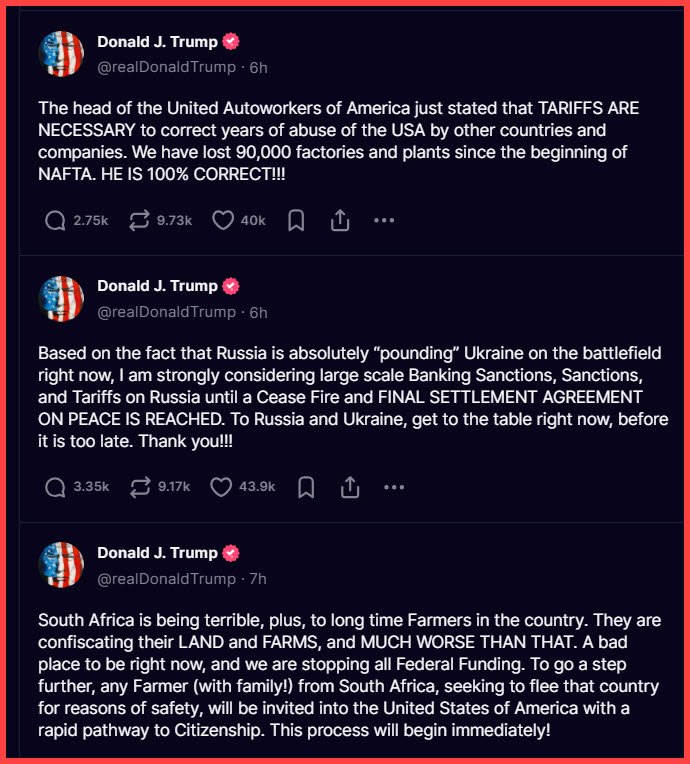Repost the Russia Ukraine sanctions post
This screenshot has width=690, height=764.
[x=139, y=487]
